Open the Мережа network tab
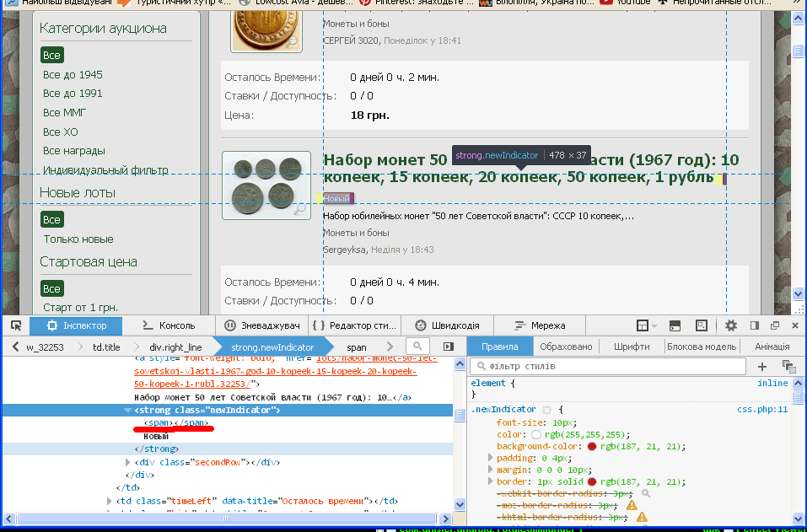The height and width of the screenshot is (532, 807). (x=540, y=325)
